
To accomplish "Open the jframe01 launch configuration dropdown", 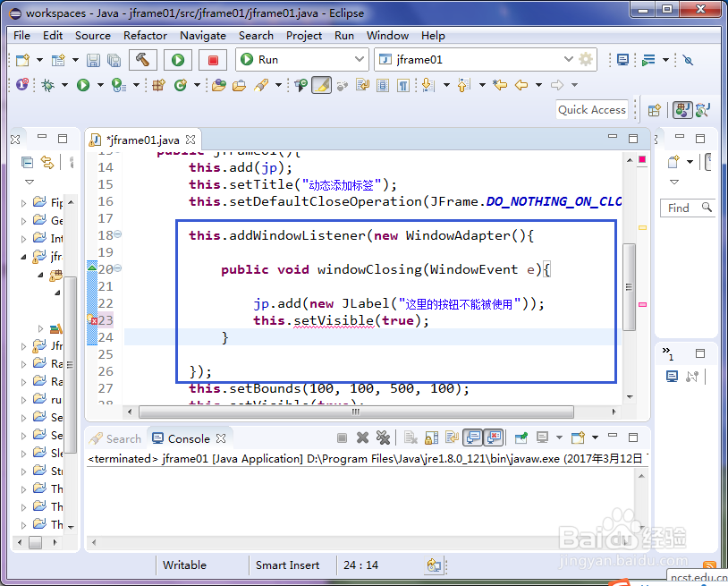I will [568, 59].
